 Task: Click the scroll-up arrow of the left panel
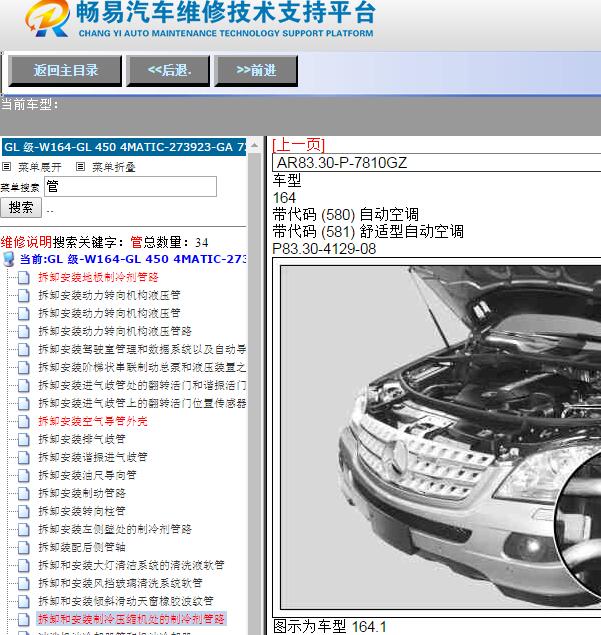[254, 145]
